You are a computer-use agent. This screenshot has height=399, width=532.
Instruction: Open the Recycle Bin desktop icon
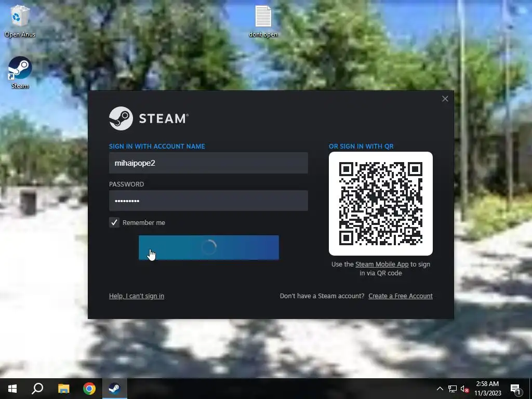[x=20, y=20]
